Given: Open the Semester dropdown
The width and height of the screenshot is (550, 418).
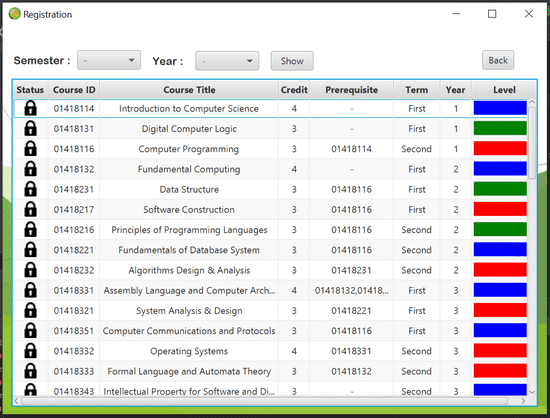Looking at the screenshot, I should tap(109, 60).
